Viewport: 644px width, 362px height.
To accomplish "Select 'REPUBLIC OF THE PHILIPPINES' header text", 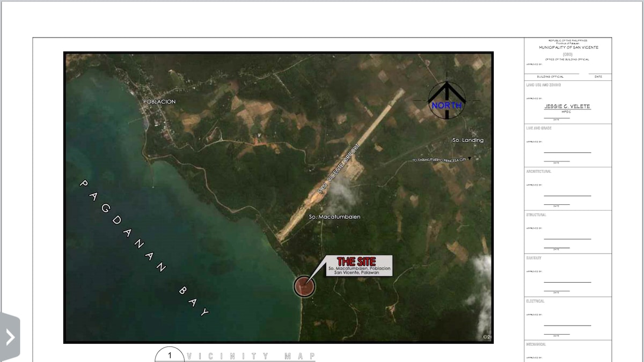I will click(568, 40).
